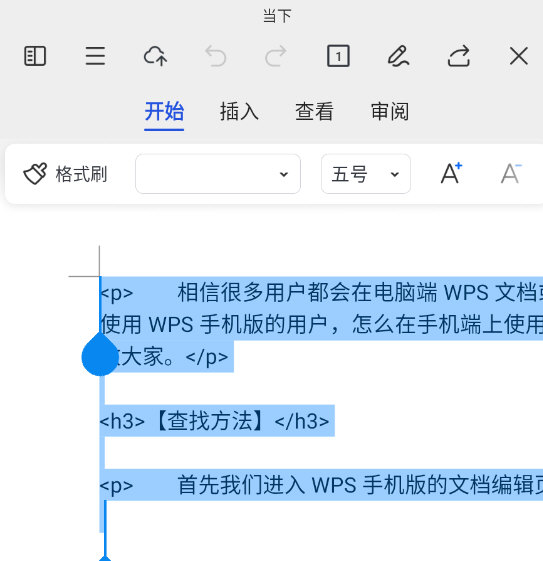Open the sidebar panel layout icon
This screenshot has width=543, height=561.
(35, 56)
